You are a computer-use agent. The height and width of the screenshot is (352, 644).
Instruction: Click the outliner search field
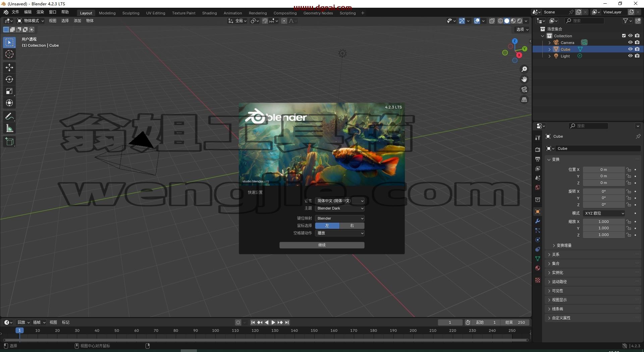click(x=584, y=21)
